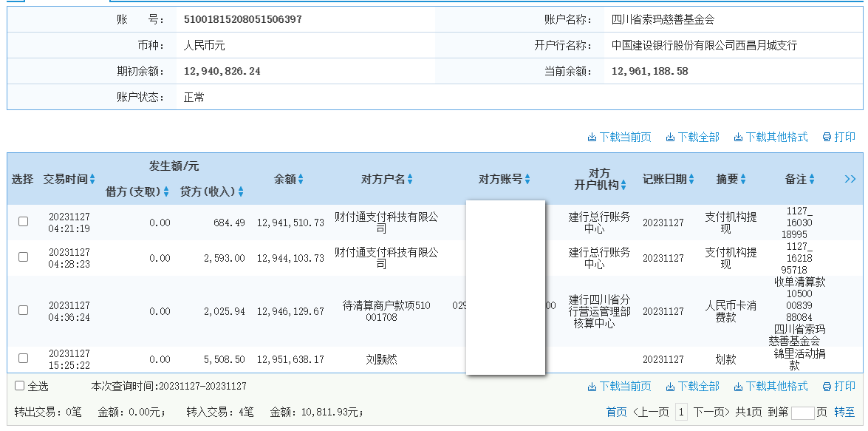The image size is (868, 431).
Task: Click bottom 打印 print link
Action: 838,386
